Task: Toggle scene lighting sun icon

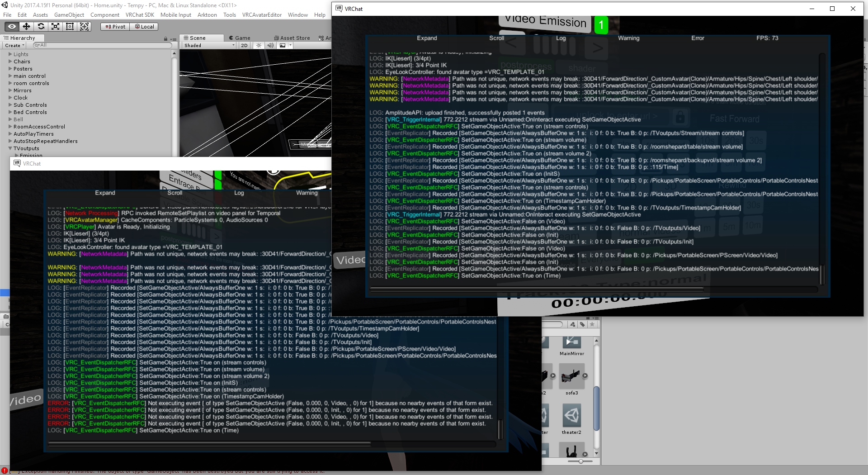Action: 259,45
